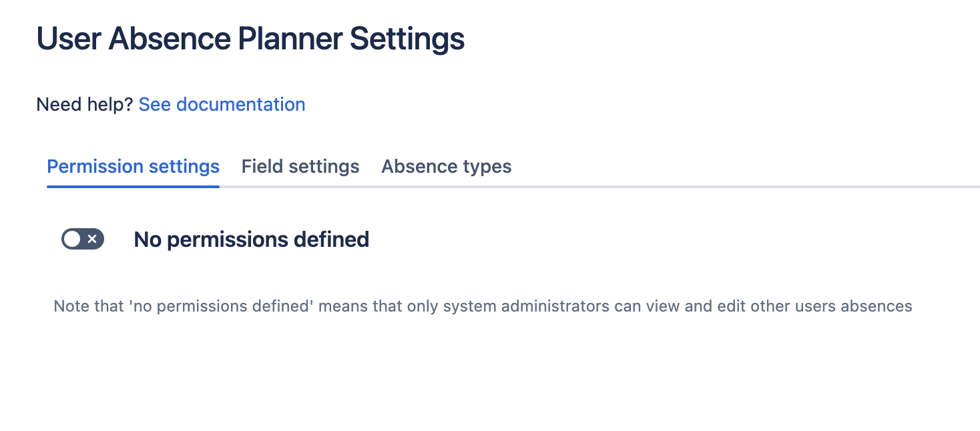The width and height of the screenshot is (980, 431).
Task: Click the 'Need help?' text
Action: pyautogui.click(x=83, y=104)
